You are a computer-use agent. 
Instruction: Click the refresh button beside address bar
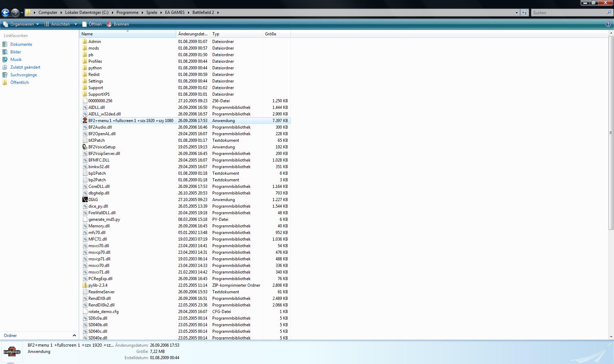(x=525, y=12)
